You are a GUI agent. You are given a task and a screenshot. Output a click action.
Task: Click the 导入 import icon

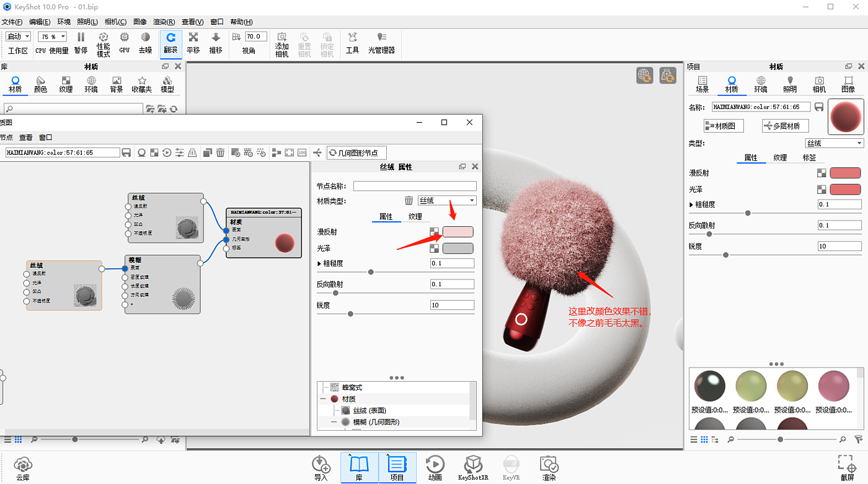point(321,468)
